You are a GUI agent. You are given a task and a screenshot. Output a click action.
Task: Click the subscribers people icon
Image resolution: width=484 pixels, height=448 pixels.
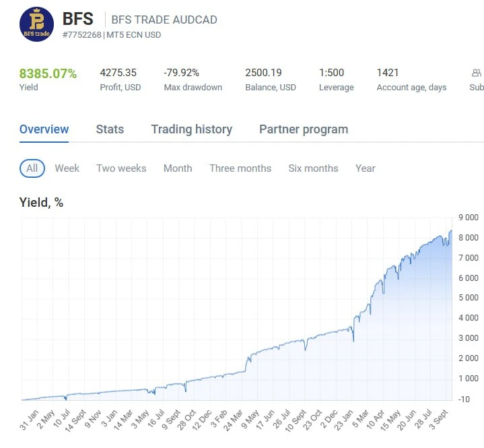pos(477,73)
